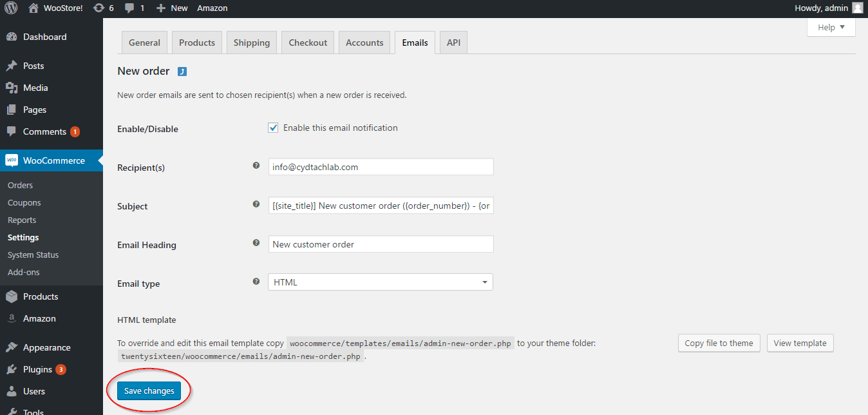The height and width of the screenshot is (415, 868).
Task: Open the New content menu in admin bar
Action: 172,8
